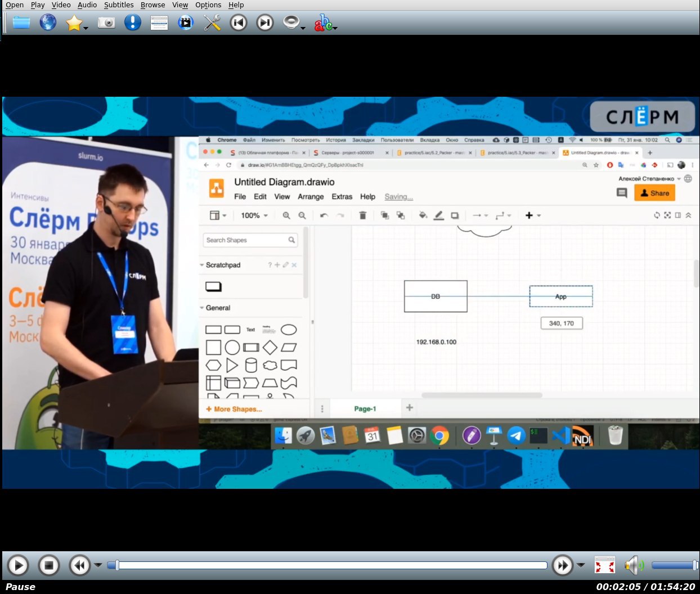700x594 pixels.
Task: Toggle fullscreen with the red arrows icon
Action: pos(605,565)
